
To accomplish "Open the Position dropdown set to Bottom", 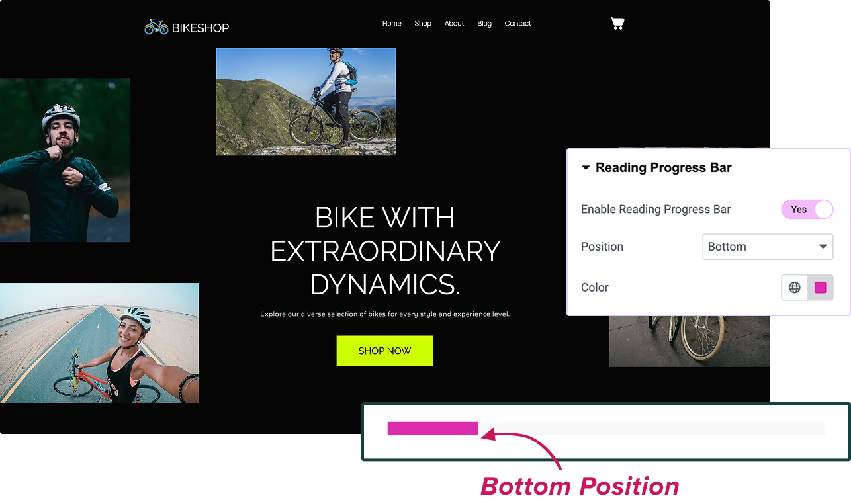I will (768, 247).
